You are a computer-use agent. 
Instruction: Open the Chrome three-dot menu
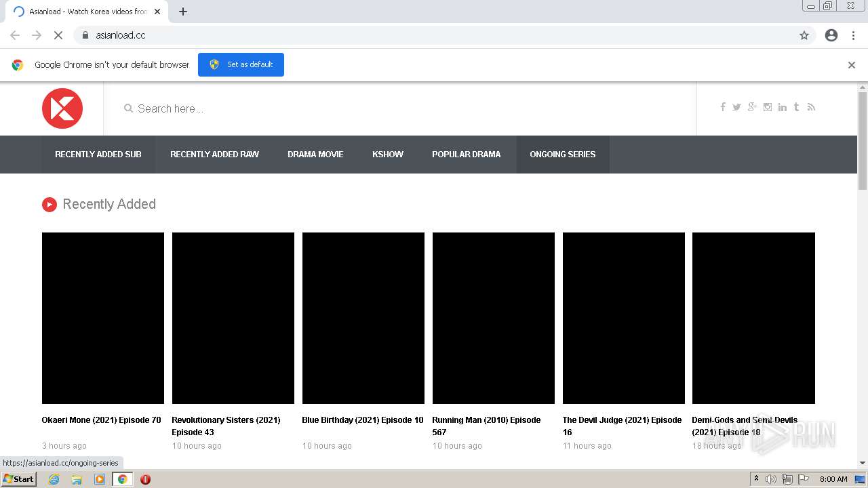(853, 35)
